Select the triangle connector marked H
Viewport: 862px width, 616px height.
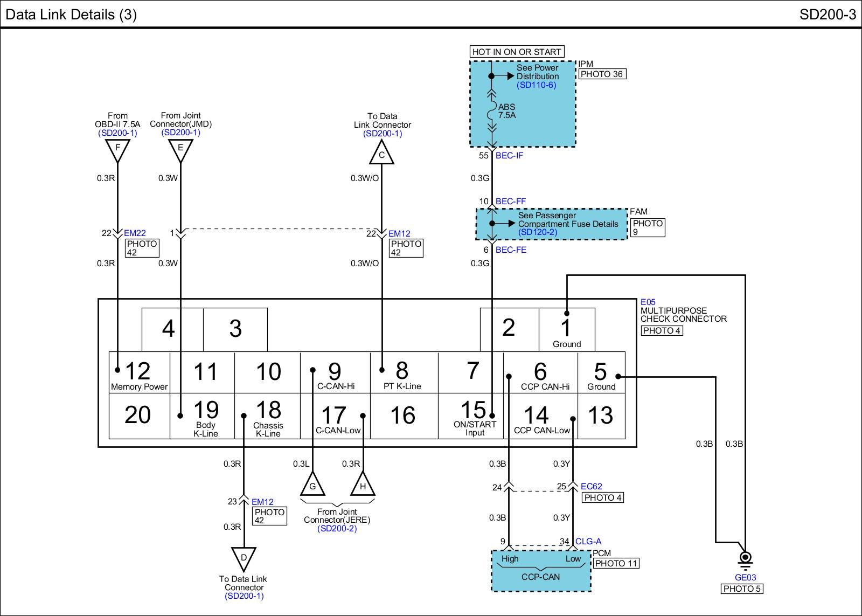[363, 485]
